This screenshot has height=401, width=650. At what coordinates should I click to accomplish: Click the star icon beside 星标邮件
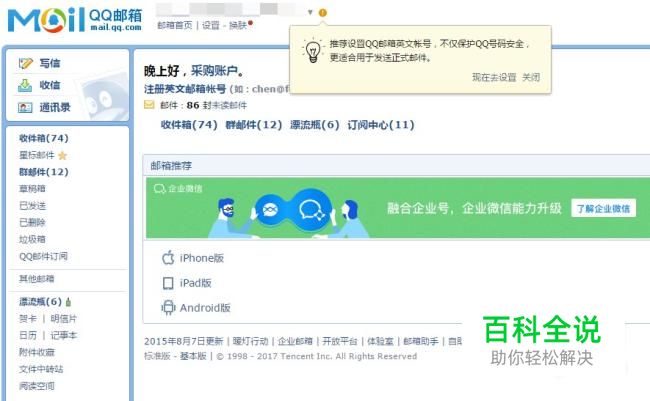[63, 156]
